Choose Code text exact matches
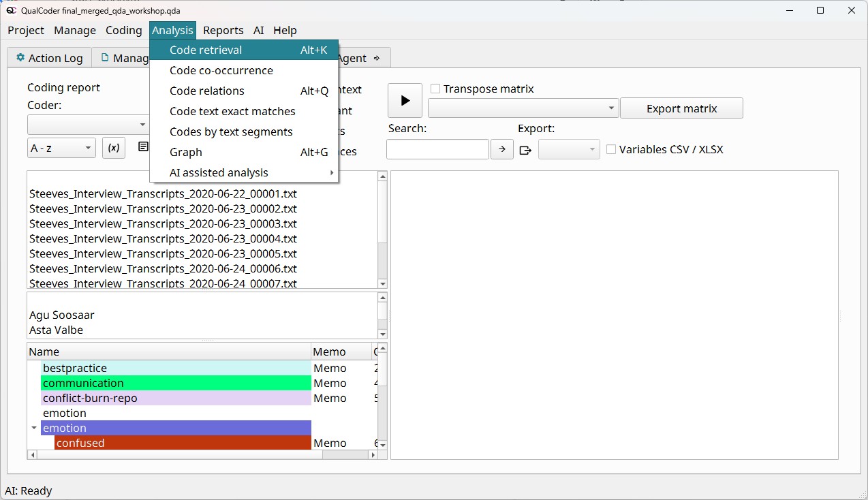Viewport: 868px width, 500px height. pos(244,111)
